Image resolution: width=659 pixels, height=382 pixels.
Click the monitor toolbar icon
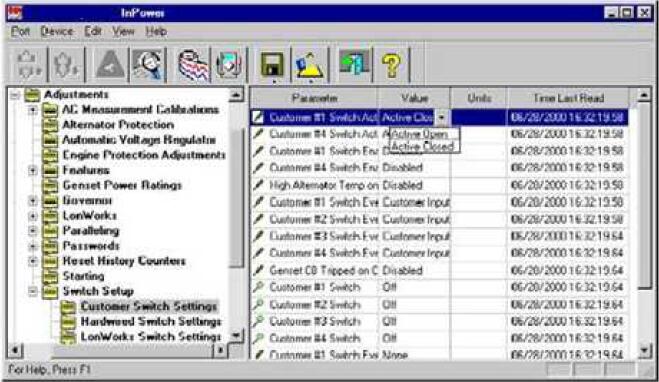(x=229, y=65)
